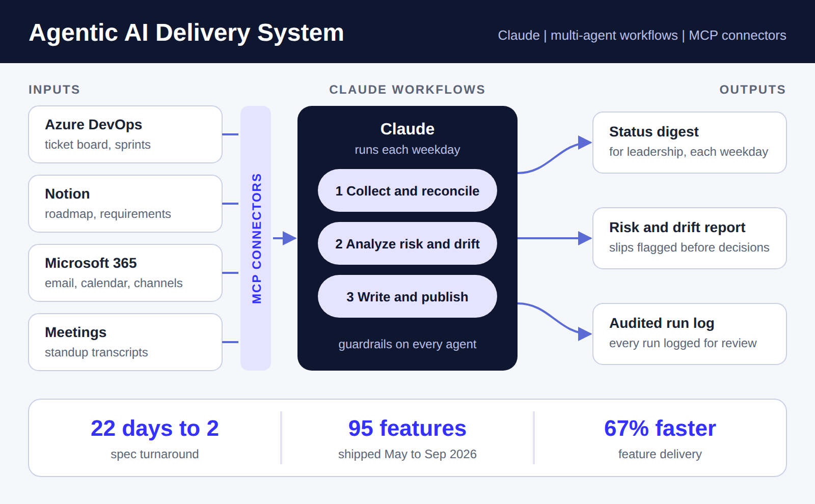815x504 pixels.
Task: Click the INPUTS section label
Action: 55,90
